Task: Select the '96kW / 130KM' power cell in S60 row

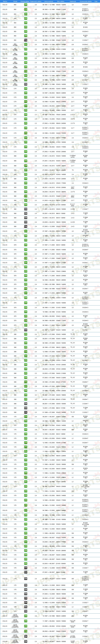Action: (x=61, y=214)
